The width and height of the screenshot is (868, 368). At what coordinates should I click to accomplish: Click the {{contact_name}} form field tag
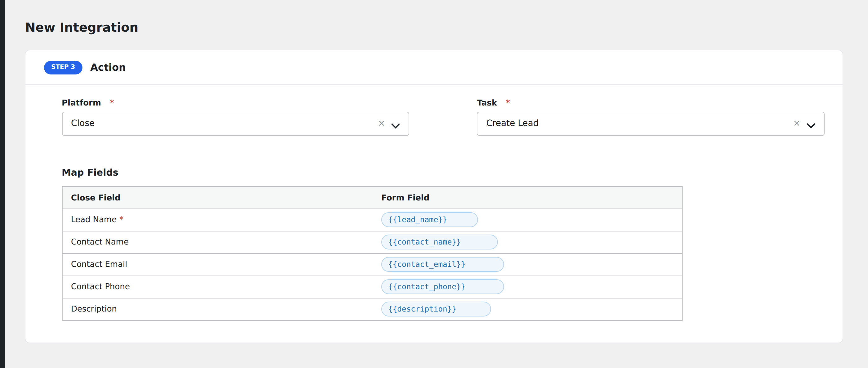pos(439,242)
